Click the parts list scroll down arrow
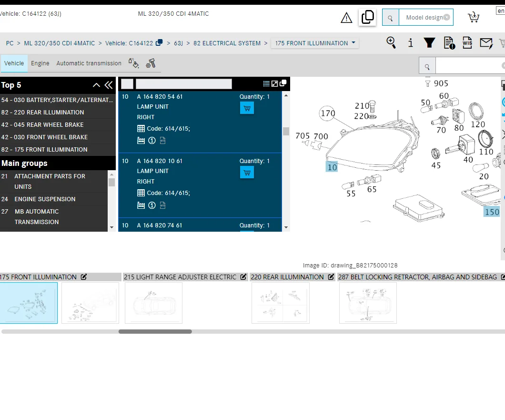This screenshot has width=505, height=420. coord(286,227)
